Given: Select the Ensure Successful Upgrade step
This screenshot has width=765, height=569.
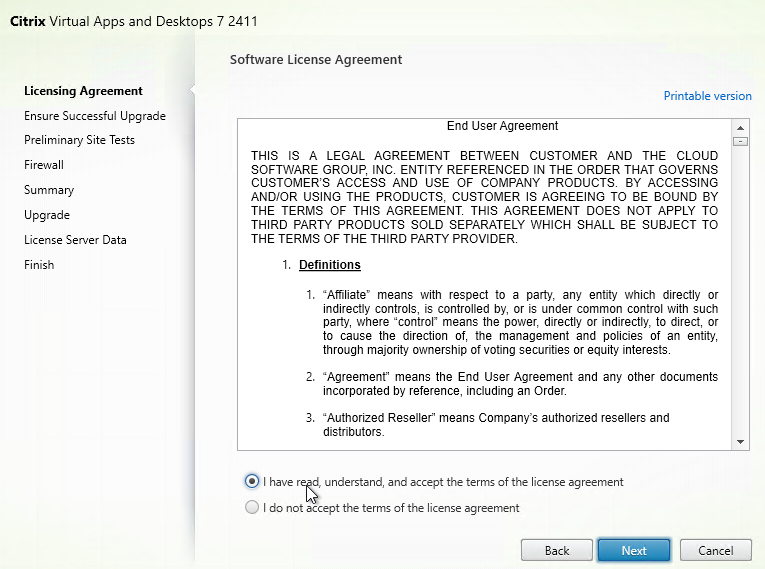Looking at the screenshot, I should point(95,116).
